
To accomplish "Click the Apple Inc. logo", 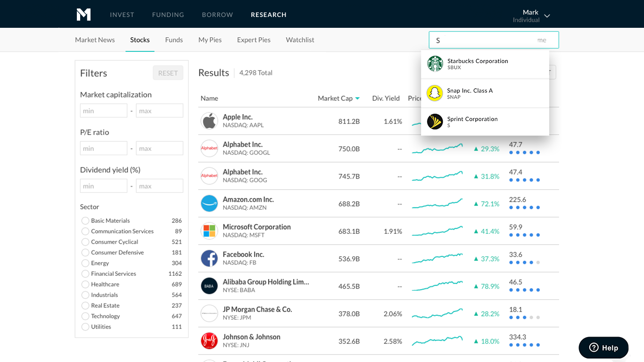I will click(x=209, y=121).
